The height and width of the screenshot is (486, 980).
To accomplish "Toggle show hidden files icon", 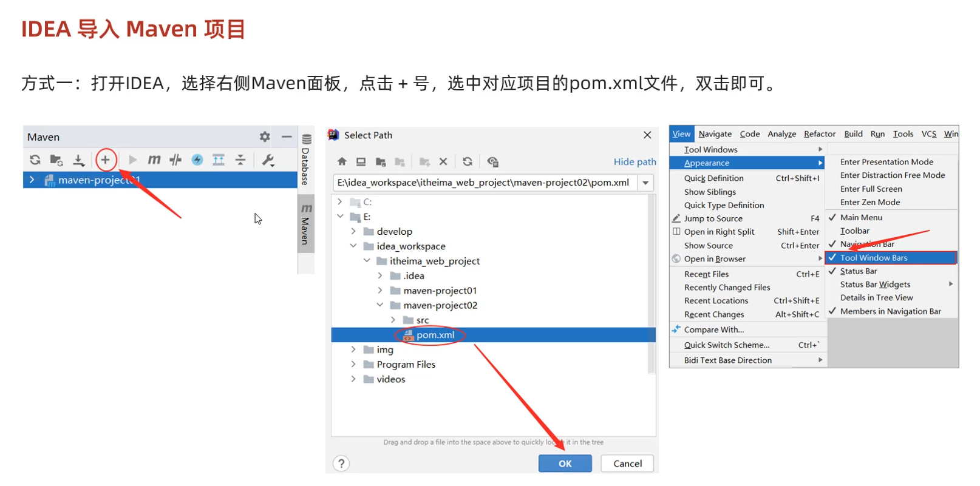I will (492, 161).
